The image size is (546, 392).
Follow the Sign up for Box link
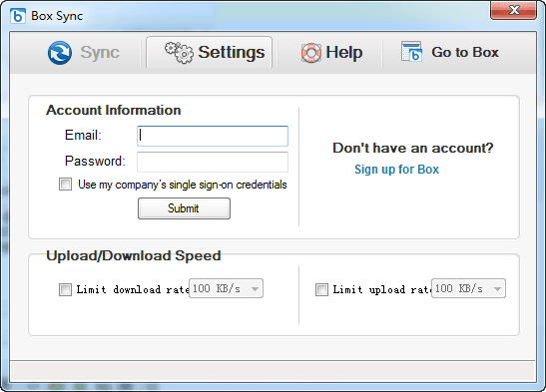(x=396, y=170)
